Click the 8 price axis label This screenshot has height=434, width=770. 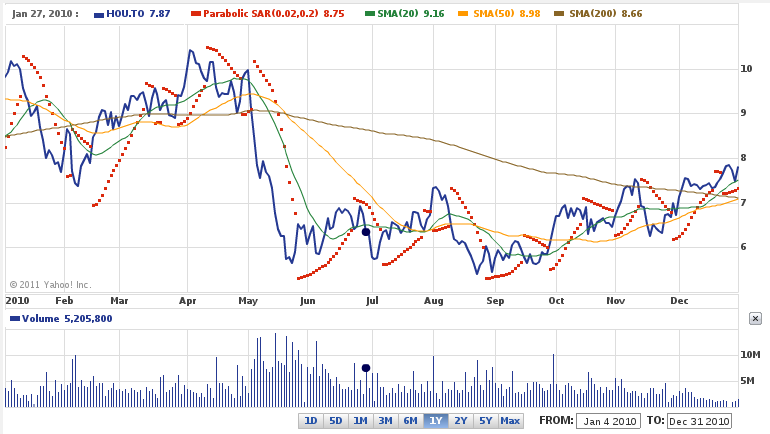[x=743, y=158]
